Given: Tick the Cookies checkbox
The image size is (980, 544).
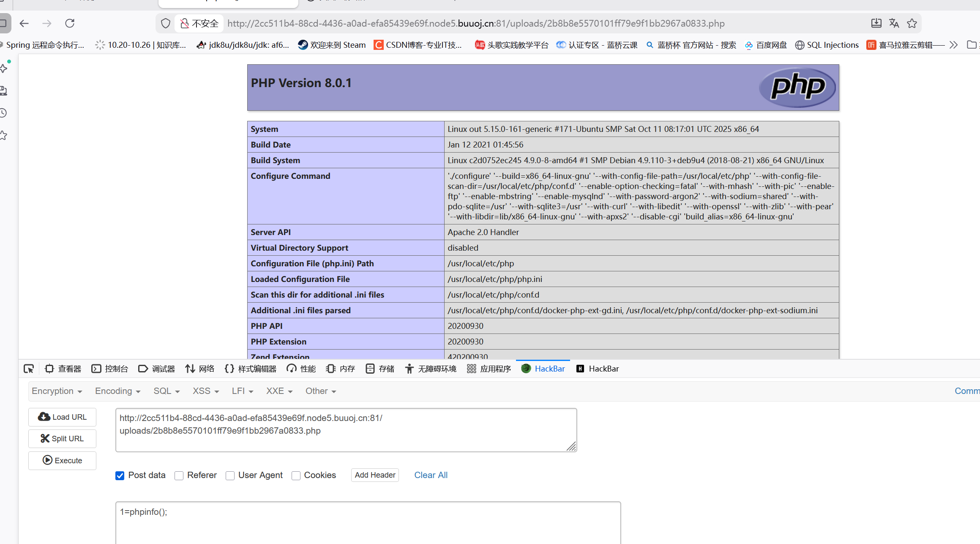Looking at the screenshot, I should point(296,476).
